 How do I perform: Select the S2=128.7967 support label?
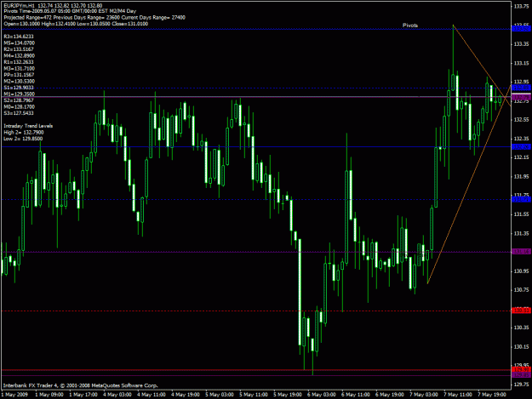tap(19, 100)
